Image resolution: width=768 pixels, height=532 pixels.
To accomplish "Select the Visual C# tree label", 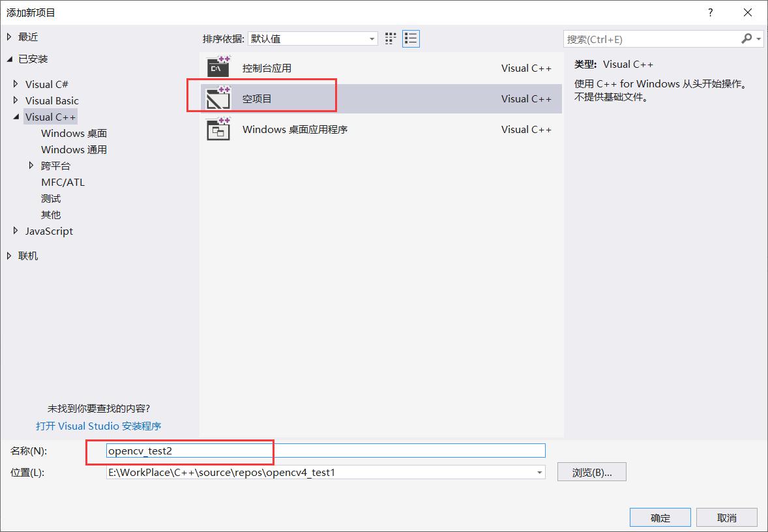I will (x=46, y=84).
